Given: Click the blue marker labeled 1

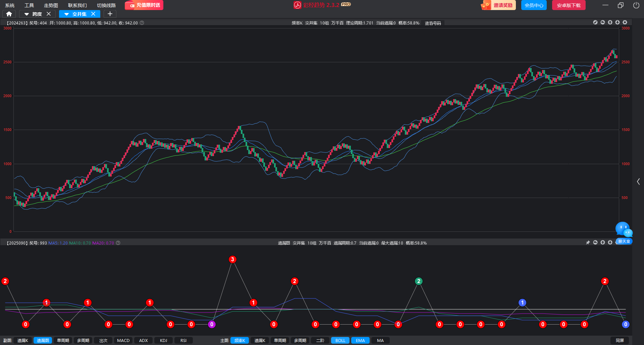Looking at the screenshot, I should pyautogui.click(x=522, y=302).
